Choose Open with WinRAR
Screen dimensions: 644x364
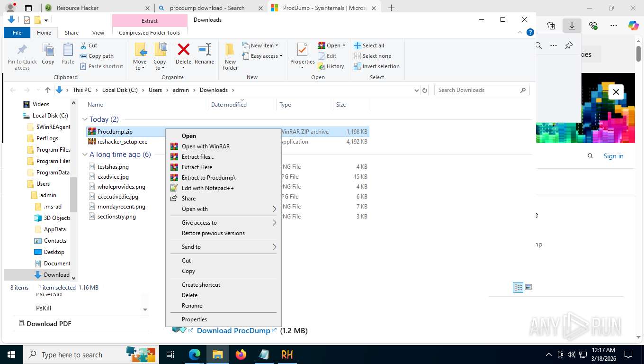click(x=223, y=146)
